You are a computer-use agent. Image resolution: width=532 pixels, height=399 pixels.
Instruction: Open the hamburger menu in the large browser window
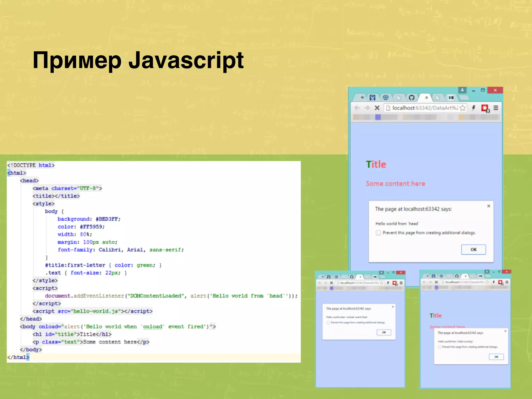click(496, 108)
